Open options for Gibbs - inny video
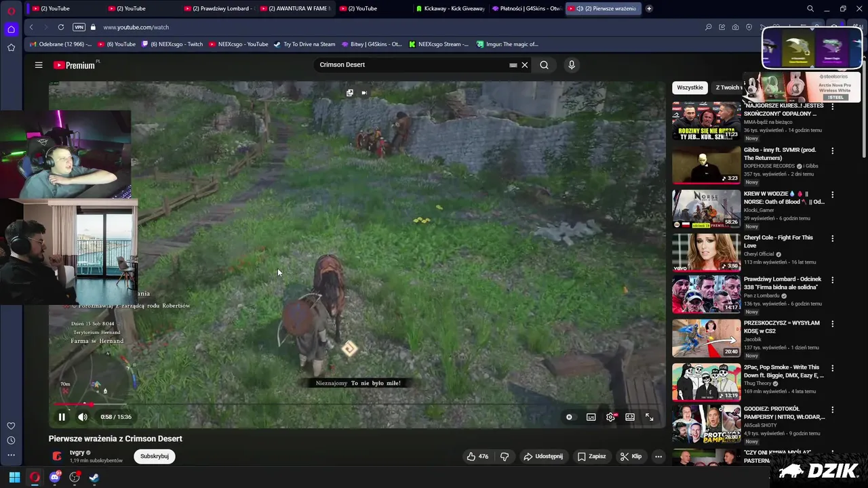 (833, 150)
